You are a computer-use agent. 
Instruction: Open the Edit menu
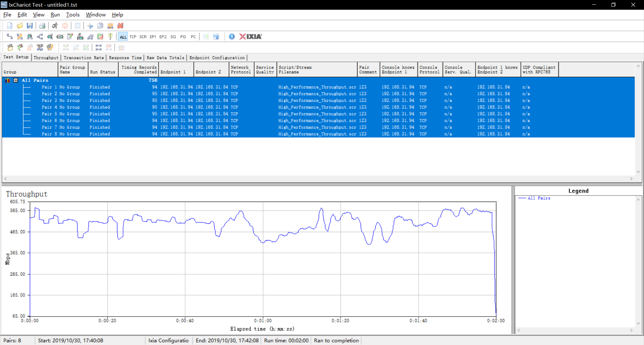pos(22,15)
